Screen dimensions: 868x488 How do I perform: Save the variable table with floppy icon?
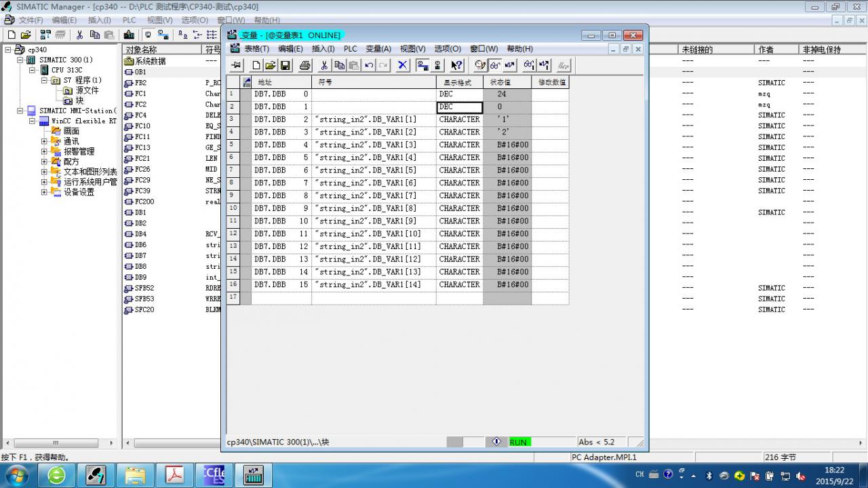(x=285, y=65)
